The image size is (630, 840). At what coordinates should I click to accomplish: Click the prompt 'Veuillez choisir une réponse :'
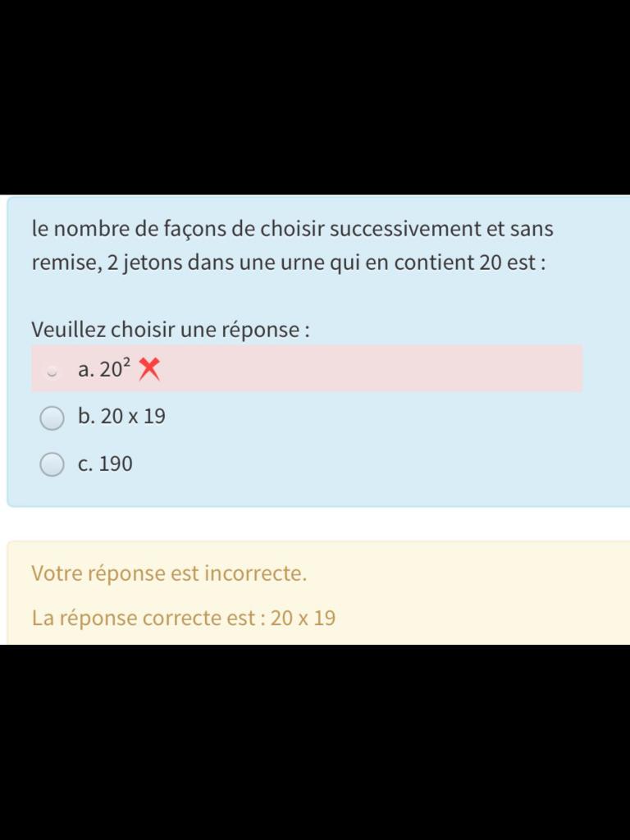tap(171, 330)
